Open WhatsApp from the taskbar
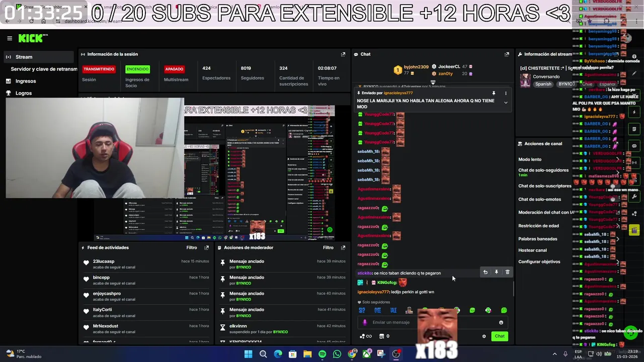 point(337,354)
